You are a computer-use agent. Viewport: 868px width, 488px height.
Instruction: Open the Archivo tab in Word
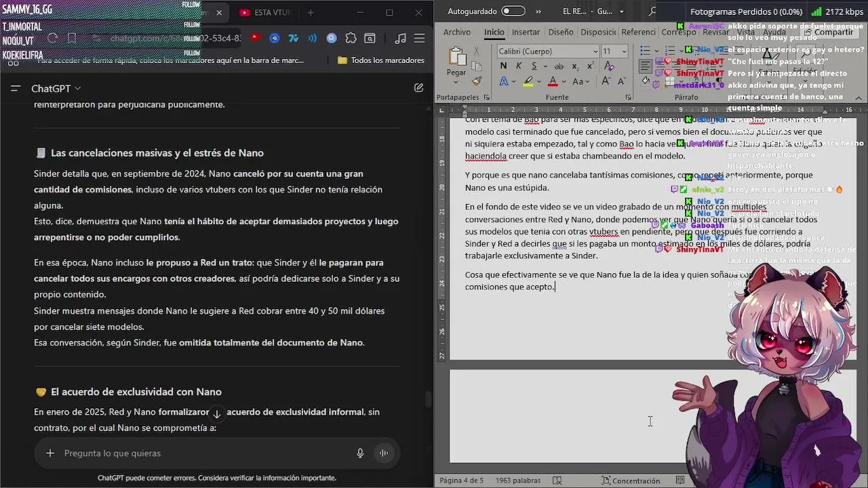coord(457,32)
